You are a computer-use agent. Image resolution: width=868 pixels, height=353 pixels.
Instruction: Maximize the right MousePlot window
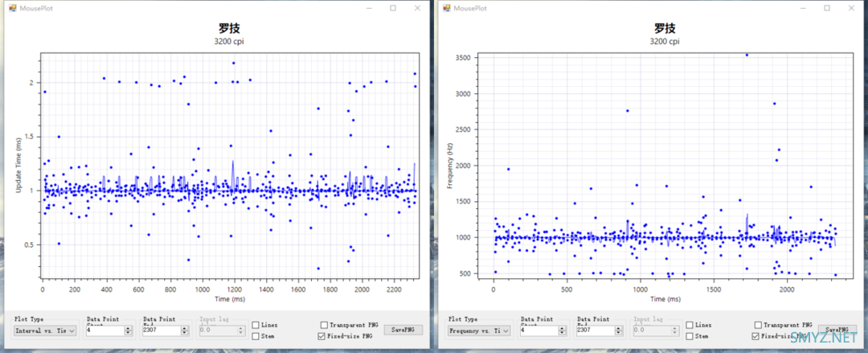(827, 8)
